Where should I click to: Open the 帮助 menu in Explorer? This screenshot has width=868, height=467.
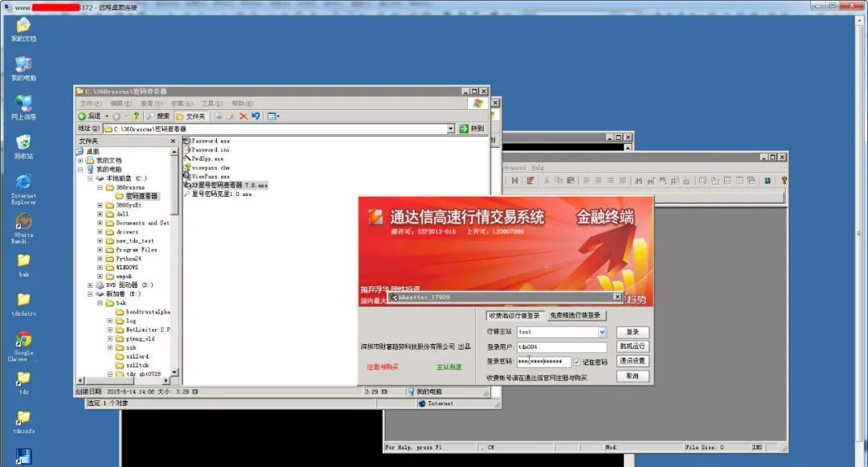coord(242,104)
